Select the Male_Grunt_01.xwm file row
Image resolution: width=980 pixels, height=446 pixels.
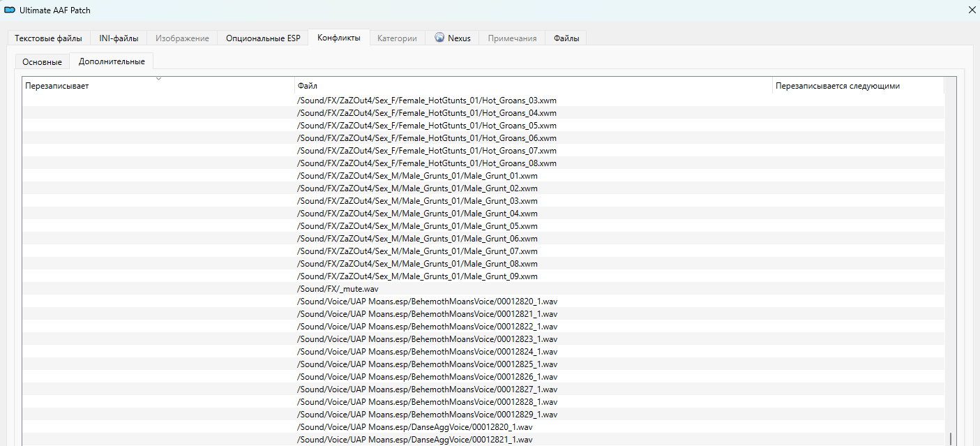[417, 176]
